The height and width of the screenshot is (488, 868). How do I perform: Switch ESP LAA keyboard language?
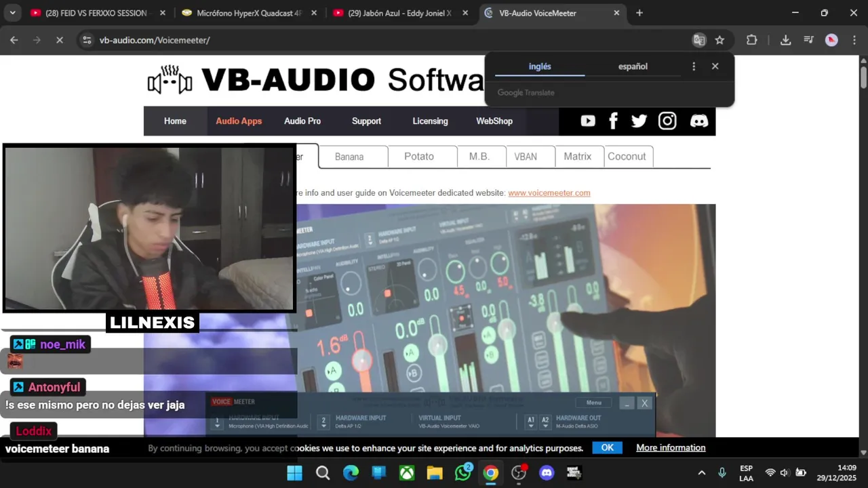point(746,472)
